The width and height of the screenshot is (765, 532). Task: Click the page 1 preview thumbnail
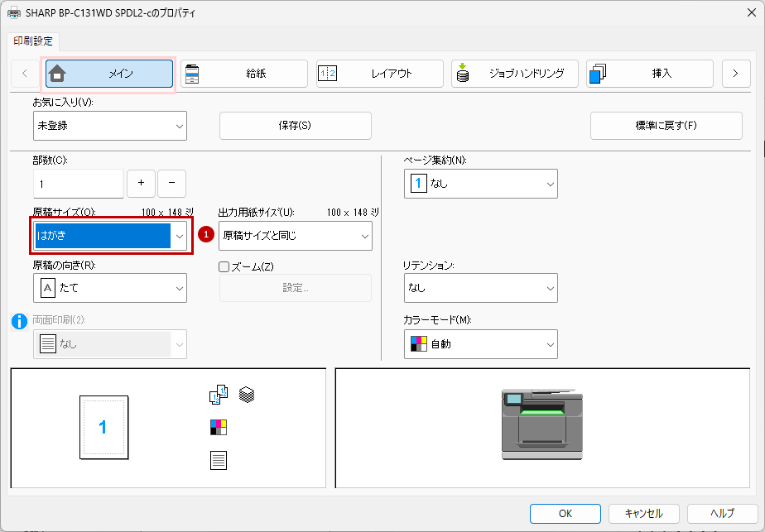pos(103,427)
